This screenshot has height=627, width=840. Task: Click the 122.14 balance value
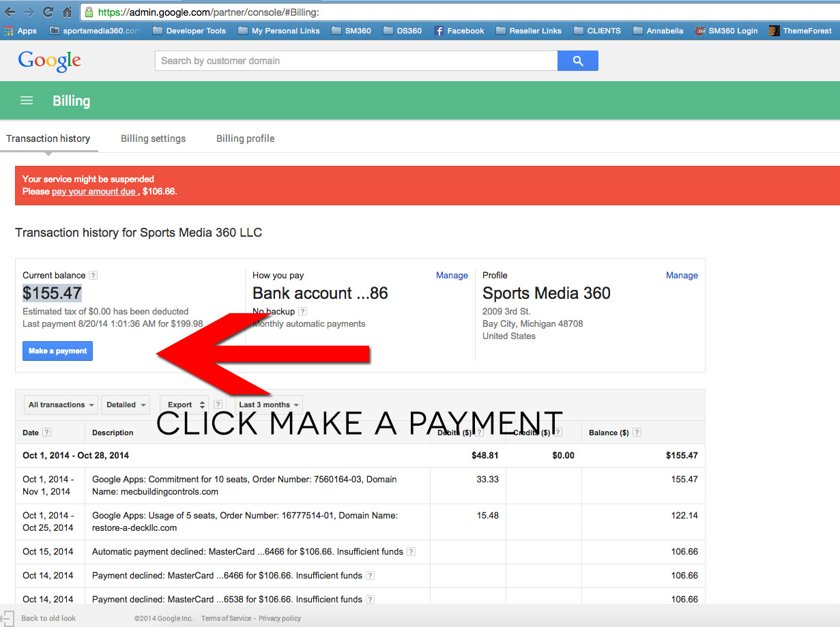coord(684,516)
